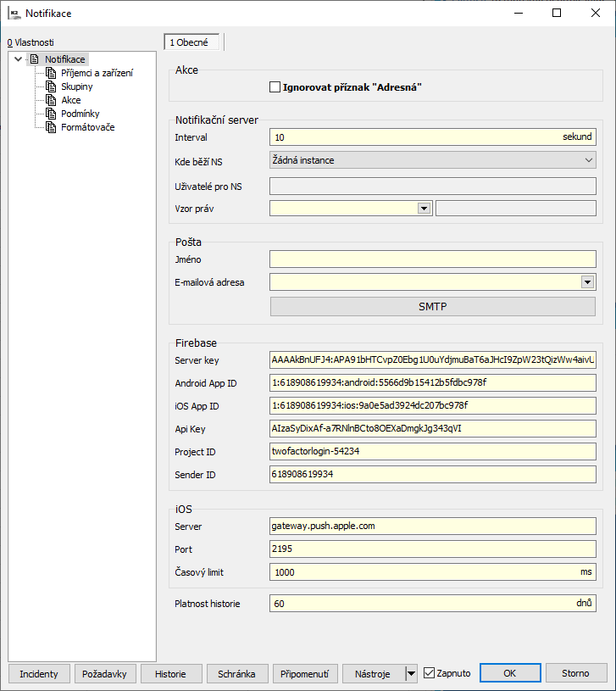Confirm with the OK button
Viewport: 616px width, 691px height.
click(x=510, y=673)
